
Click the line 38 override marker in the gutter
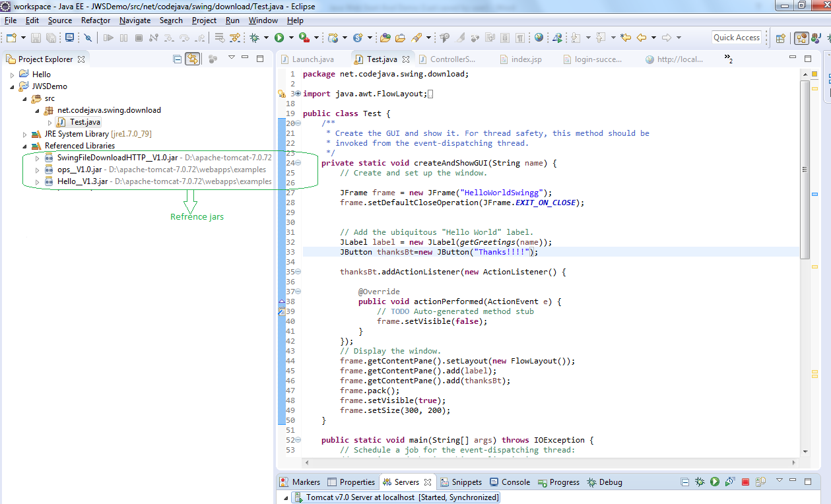tap(282, 301)
